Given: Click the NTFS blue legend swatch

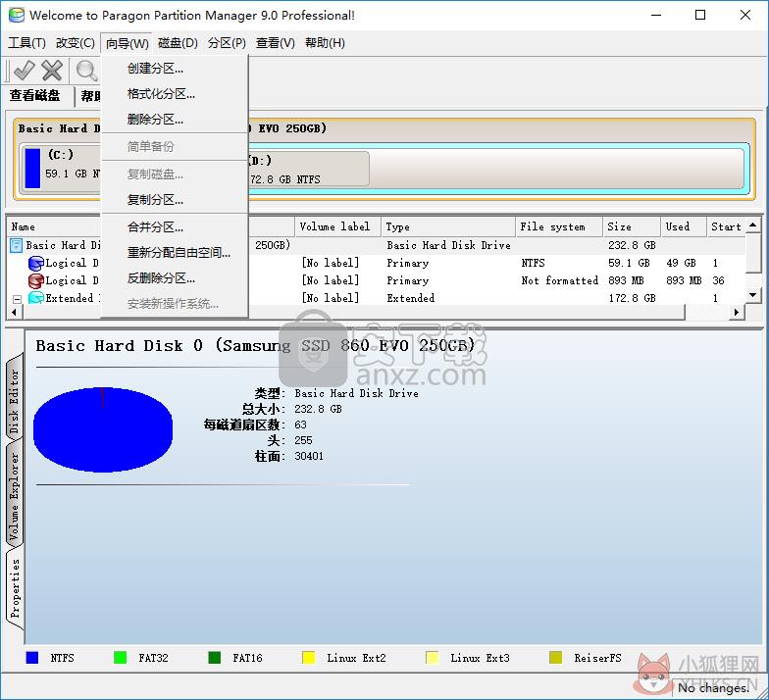Looking at the screenshot, I should click(x=31, y=657).
